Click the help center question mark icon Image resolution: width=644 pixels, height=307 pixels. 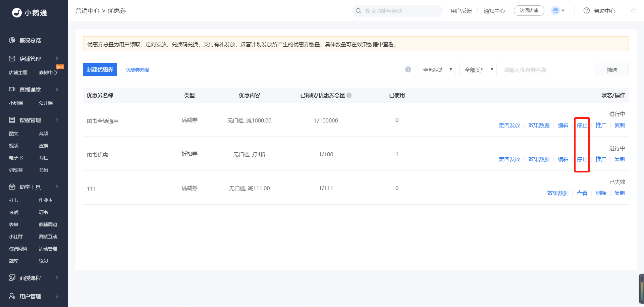pos(587,11)
